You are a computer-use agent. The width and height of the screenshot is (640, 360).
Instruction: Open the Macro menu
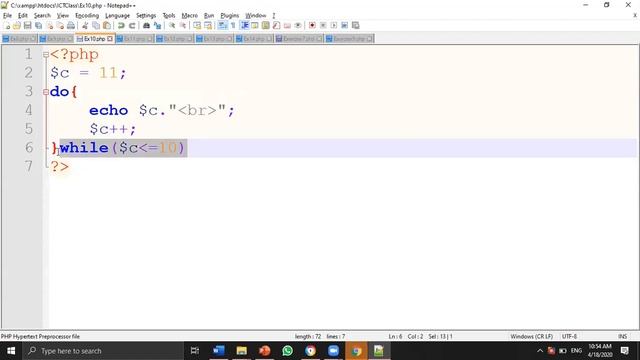point(189,16)
